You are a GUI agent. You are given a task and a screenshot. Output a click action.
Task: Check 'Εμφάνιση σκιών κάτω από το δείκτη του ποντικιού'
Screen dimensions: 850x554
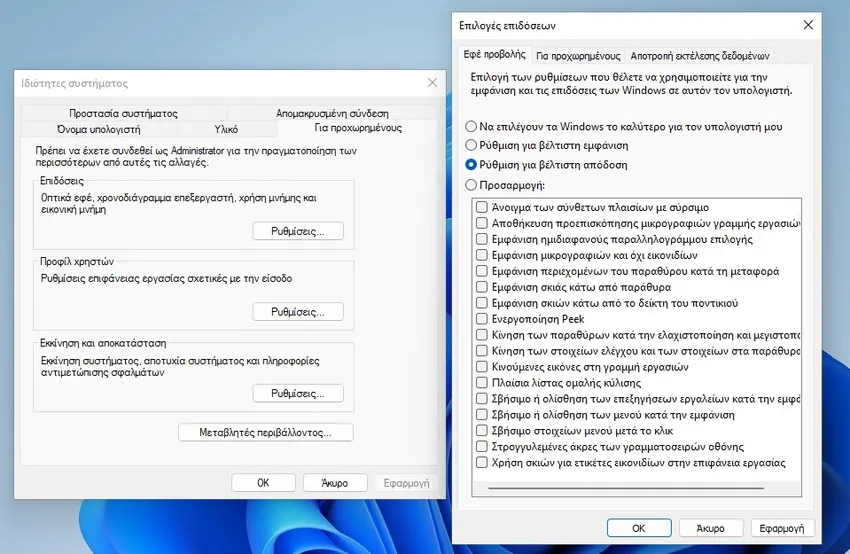(482, 303)
